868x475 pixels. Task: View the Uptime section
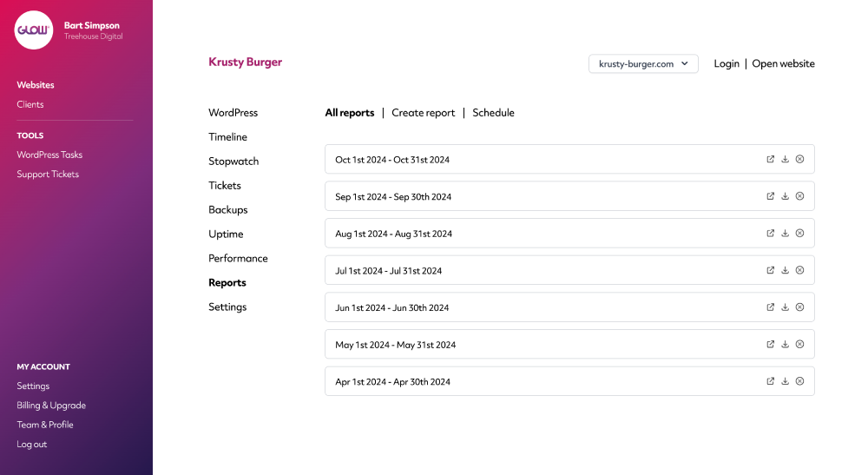click(x=226, y=234)
